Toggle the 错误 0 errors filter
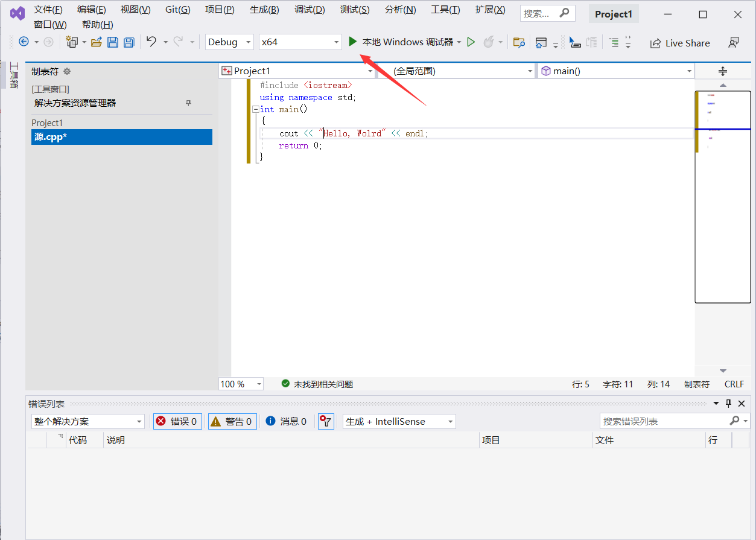This screenshot has width=756, height=540. [x=177, y=421]
